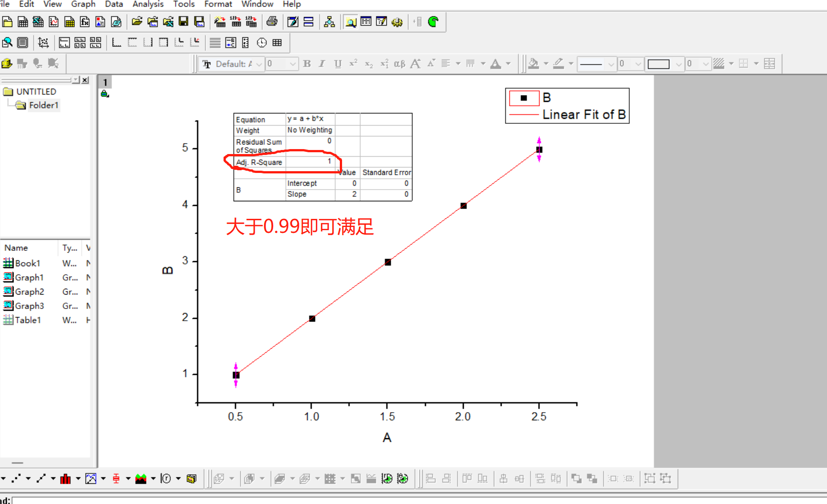827x504 pixels.
Task: Click the Import Multiple ASCII icon
Action: pyautogui.click(x=251, y=22)
